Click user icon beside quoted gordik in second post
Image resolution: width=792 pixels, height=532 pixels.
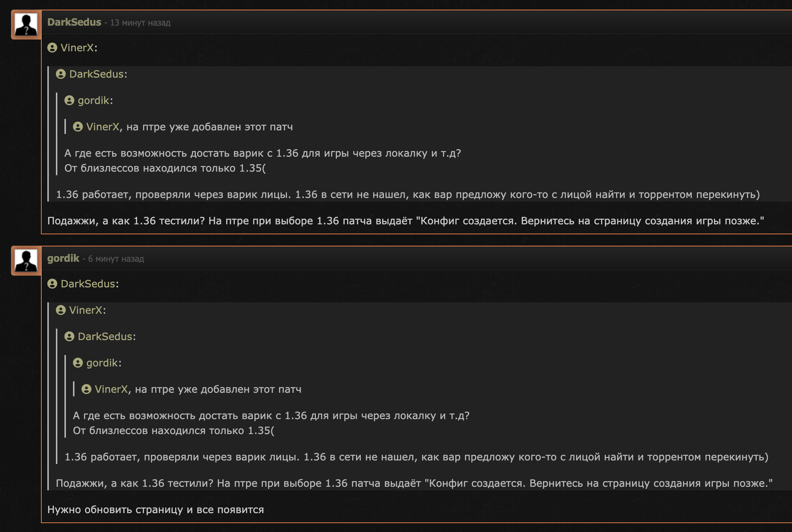[78, 363]
